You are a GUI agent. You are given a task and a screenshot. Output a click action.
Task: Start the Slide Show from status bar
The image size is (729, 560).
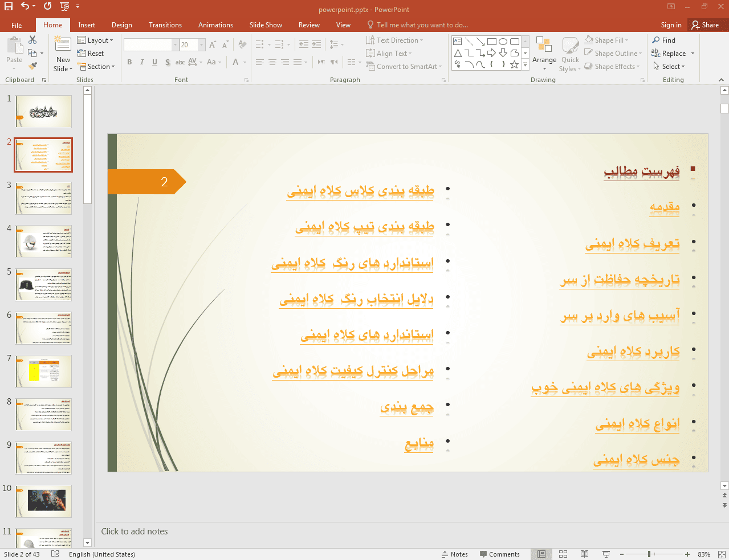pyautogui.click(x=606, y=554)
